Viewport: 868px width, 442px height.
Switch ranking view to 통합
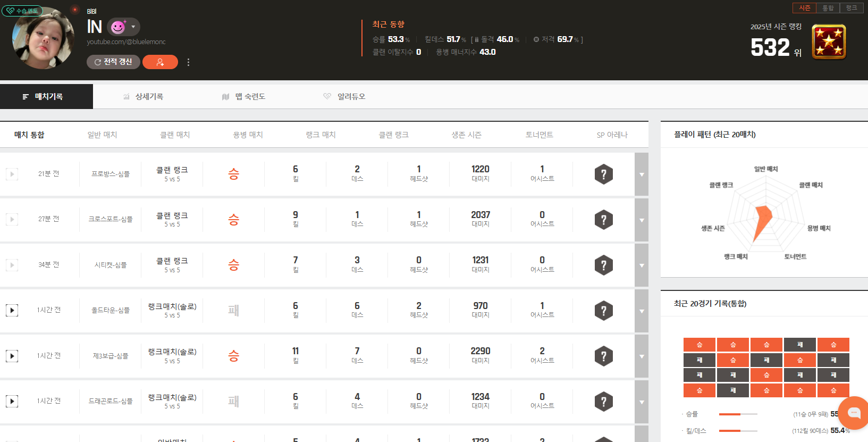(x=828, y=8)
